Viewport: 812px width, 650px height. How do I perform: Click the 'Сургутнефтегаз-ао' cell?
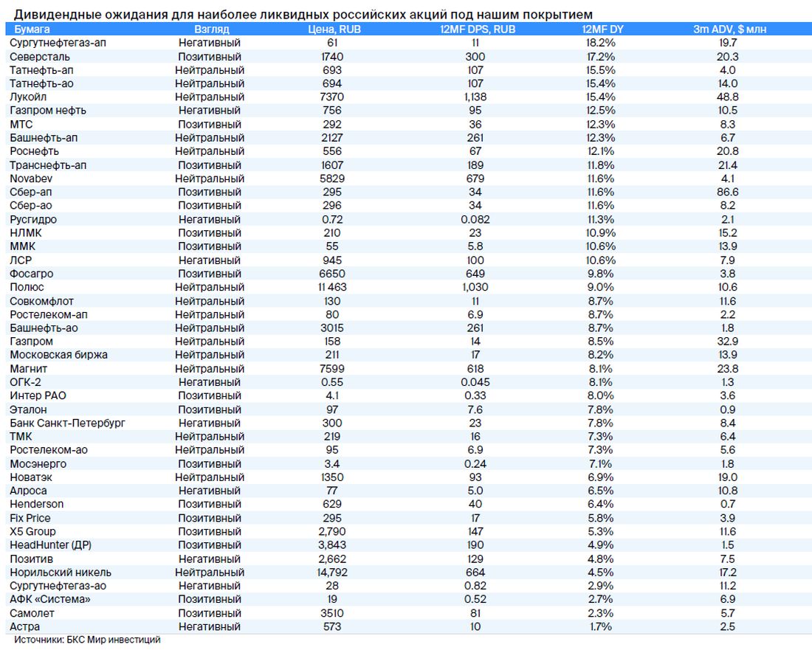pyautogui.click(x=58, y=587)
